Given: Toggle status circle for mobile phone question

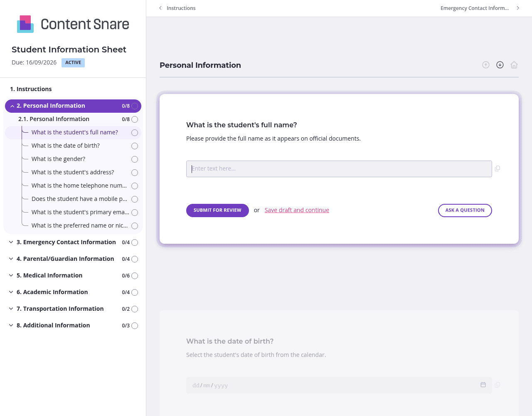Looking at the screenshot, I should point(135,199).
